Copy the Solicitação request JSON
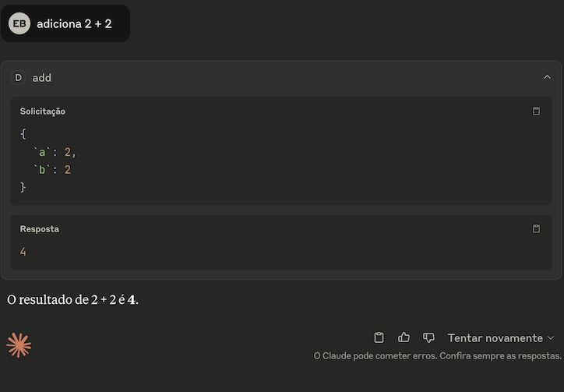 536,111
